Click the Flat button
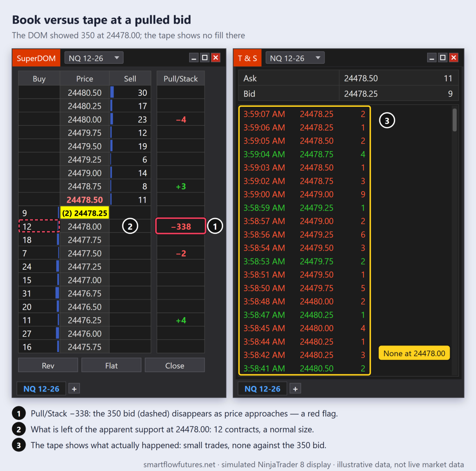The width and height of the screenshot is (476, 471). (x=112, y=365)
